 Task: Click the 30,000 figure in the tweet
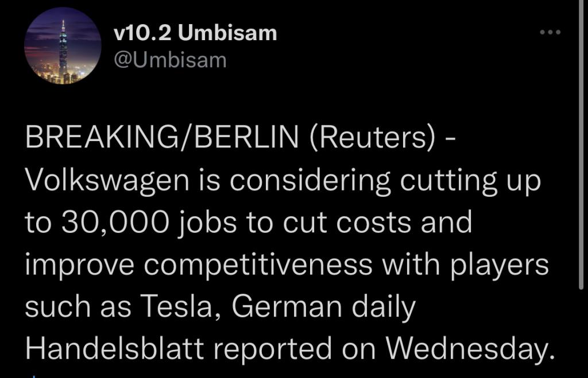[115, 223]
